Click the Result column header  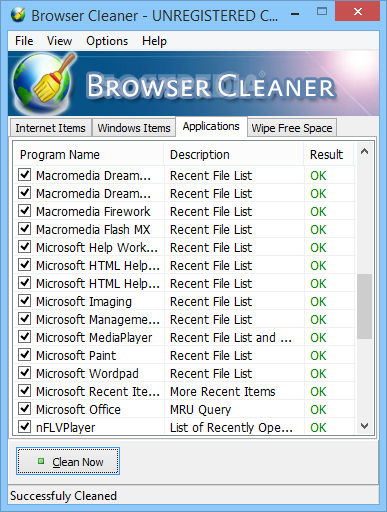(329, 155)
